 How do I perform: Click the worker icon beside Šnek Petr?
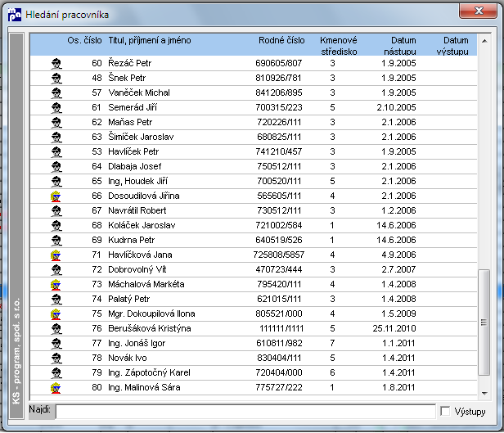pyautogui.click(x=56, y=79)
